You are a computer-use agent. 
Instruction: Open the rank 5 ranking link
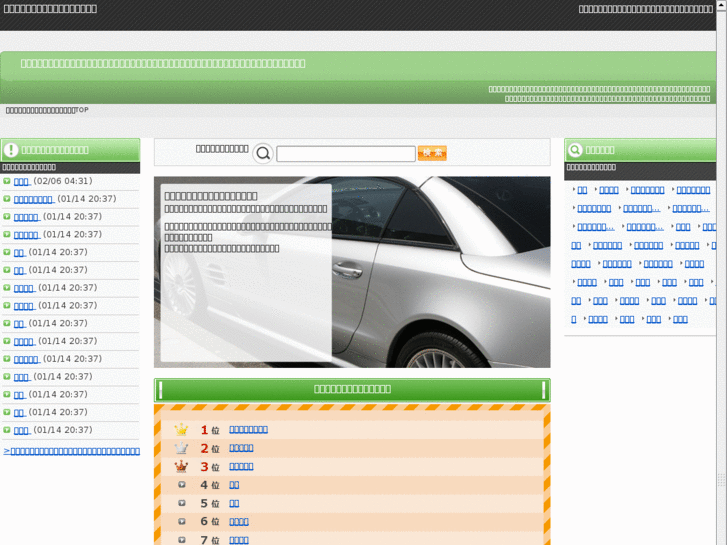click(234, 503)
